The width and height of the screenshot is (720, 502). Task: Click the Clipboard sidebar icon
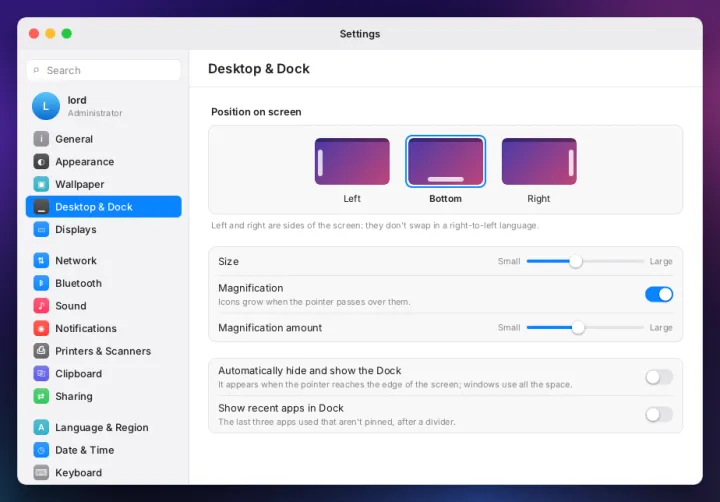[41, 373]
